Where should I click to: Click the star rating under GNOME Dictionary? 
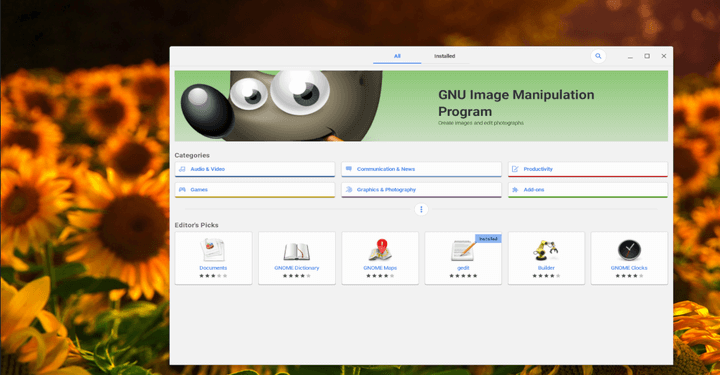click(x=297, y=276)
